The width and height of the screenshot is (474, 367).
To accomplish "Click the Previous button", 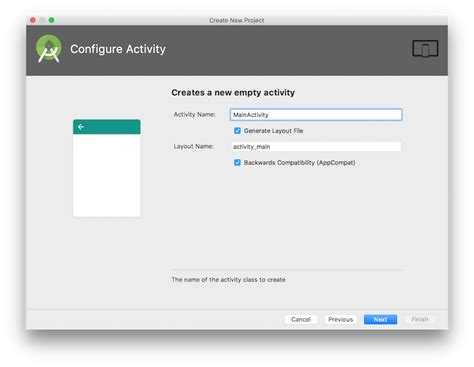I will pyautogui.click(x=340, y=319).
